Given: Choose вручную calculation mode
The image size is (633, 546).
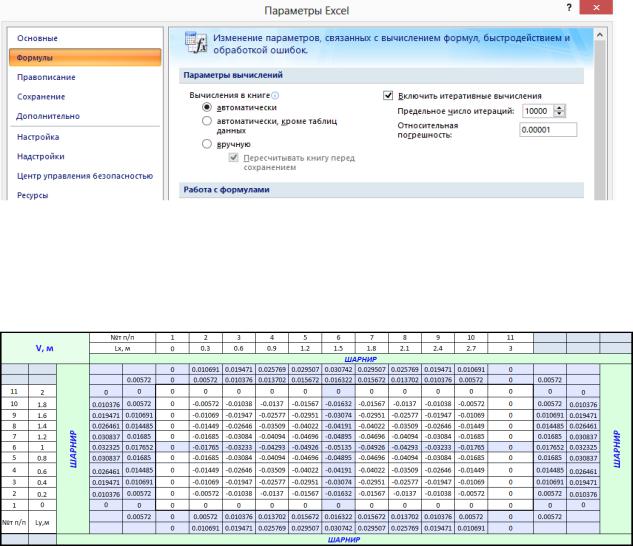Looking at the screenshot, I should click(208, 144).
